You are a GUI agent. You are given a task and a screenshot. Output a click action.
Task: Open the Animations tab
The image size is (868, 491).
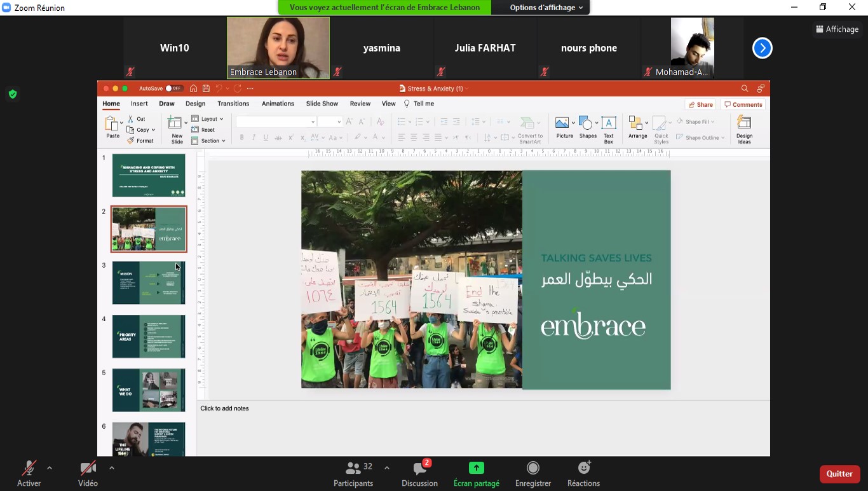click(x=278, y=104)
